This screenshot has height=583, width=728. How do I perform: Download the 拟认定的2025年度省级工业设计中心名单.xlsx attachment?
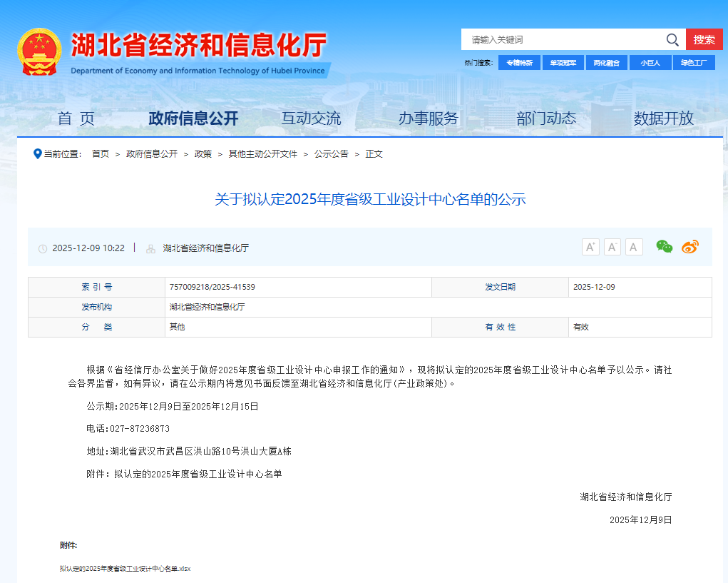[125, 569]
